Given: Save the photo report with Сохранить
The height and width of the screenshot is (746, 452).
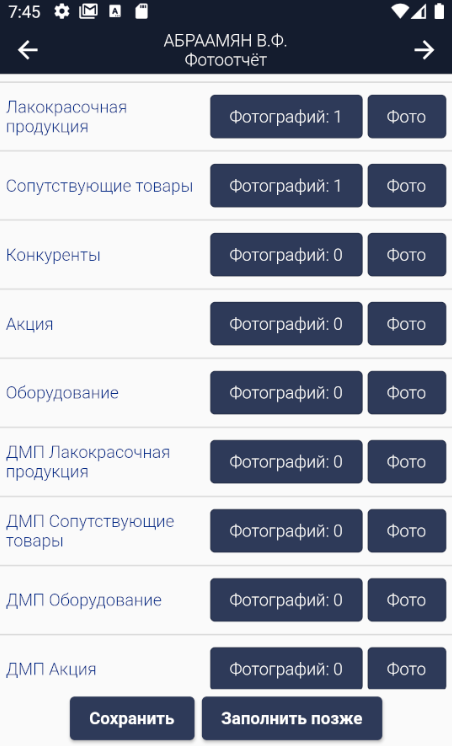Looking at the screenshot, I should [x=132, y=718].
